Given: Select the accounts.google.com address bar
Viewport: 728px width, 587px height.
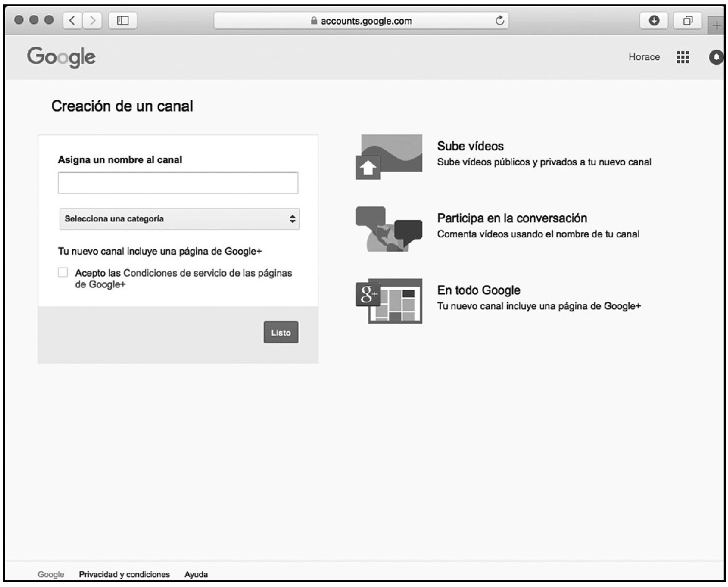Looking at the screenshot, I should click(364, 20).
